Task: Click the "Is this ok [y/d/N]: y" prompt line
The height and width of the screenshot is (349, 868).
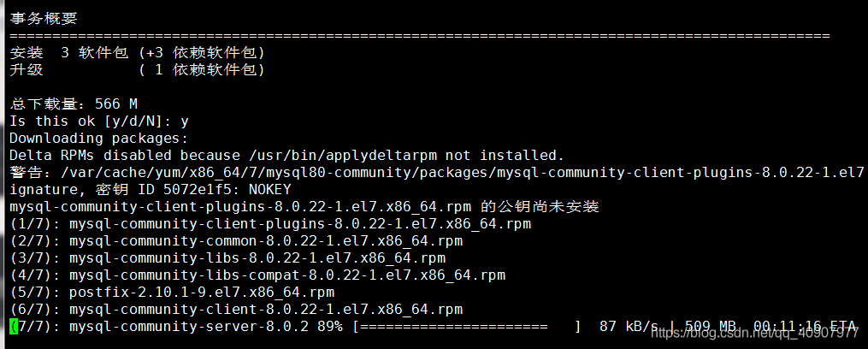Action: [99, 121]
